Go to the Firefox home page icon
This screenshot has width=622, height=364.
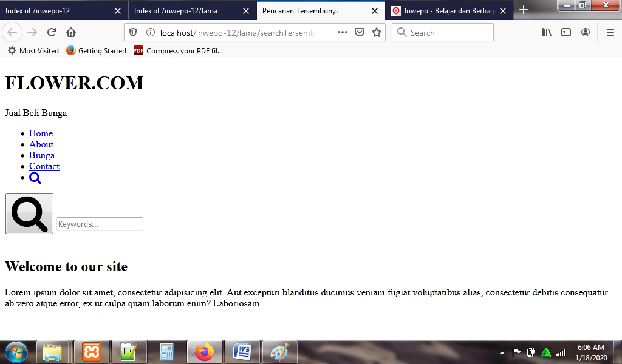71,32
